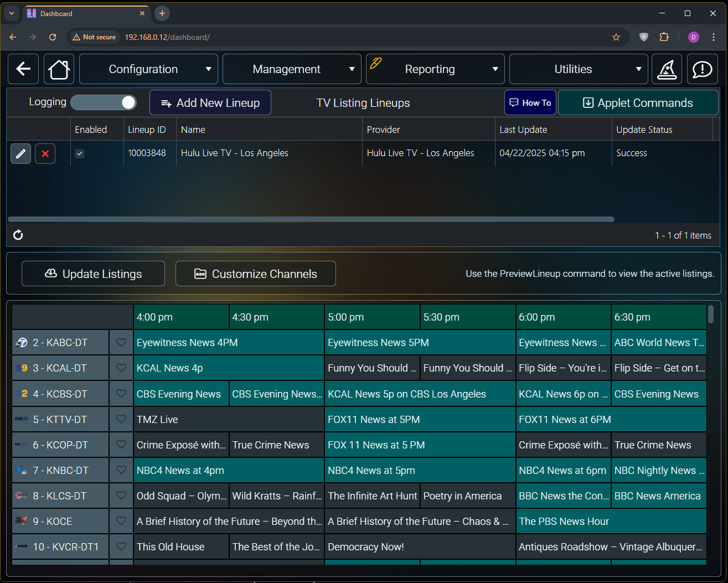Open the browser profile avatar
Image resolution: width=728 pixels, height=583 pixels.
pos(694,37)
